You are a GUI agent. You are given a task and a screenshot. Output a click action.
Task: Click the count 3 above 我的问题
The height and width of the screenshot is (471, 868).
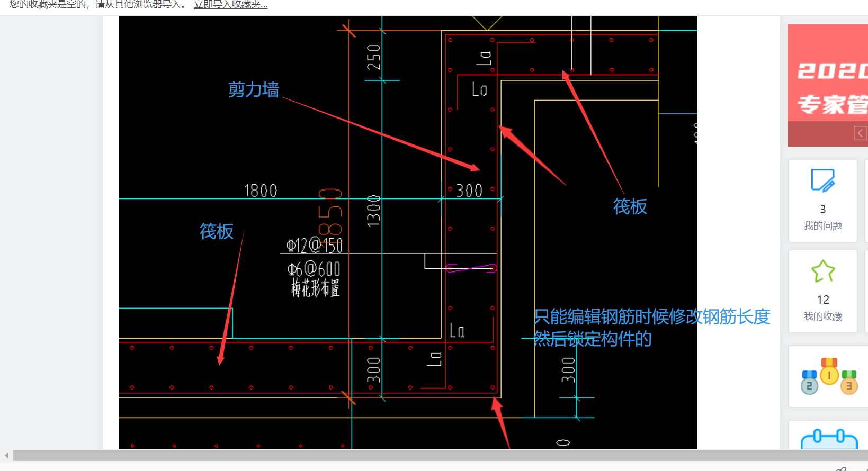click(x=823, y=209)
